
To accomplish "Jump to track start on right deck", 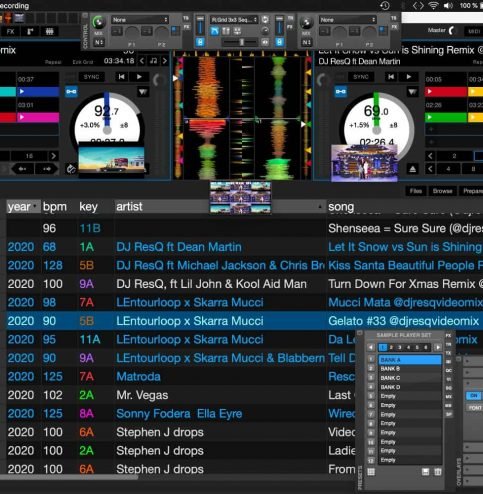I will click(x=391, y=77).
